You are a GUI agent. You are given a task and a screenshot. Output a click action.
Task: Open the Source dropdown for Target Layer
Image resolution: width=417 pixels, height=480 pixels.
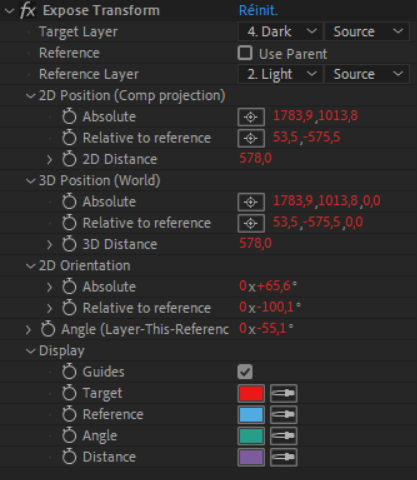pyautogui.click(x=367, y=32)
